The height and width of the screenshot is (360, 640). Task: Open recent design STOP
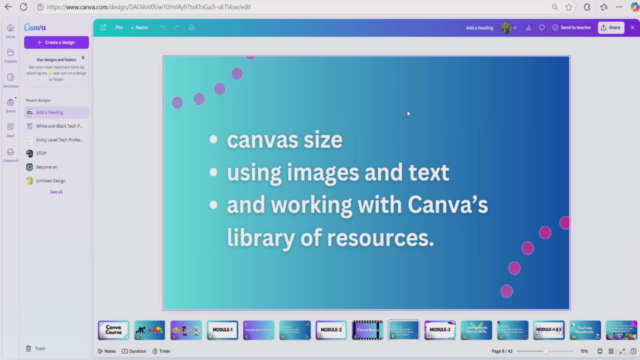pos(56,153)
